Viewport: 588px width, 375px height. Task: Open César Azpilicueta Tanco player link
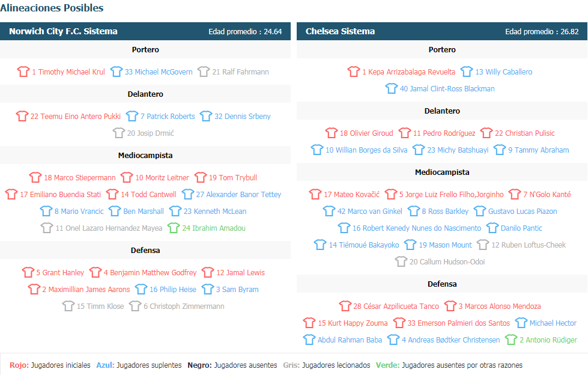(x=396, y=306)
